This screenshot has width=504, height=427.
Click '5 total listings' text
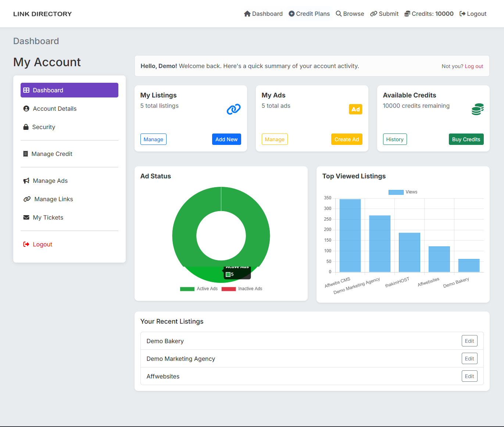pyautogui.click(x=159, y=106)
